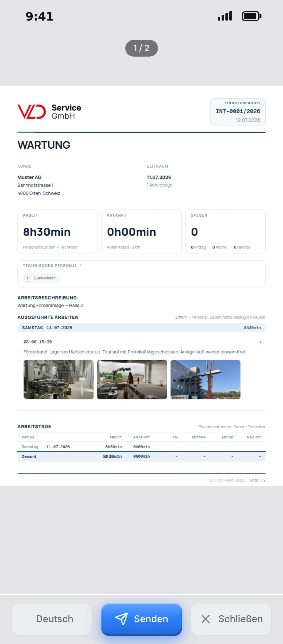Screen dimensions: 283x644
Task: Tap the ARBEITSTAGE section heading
Action: tap(34, 426)
